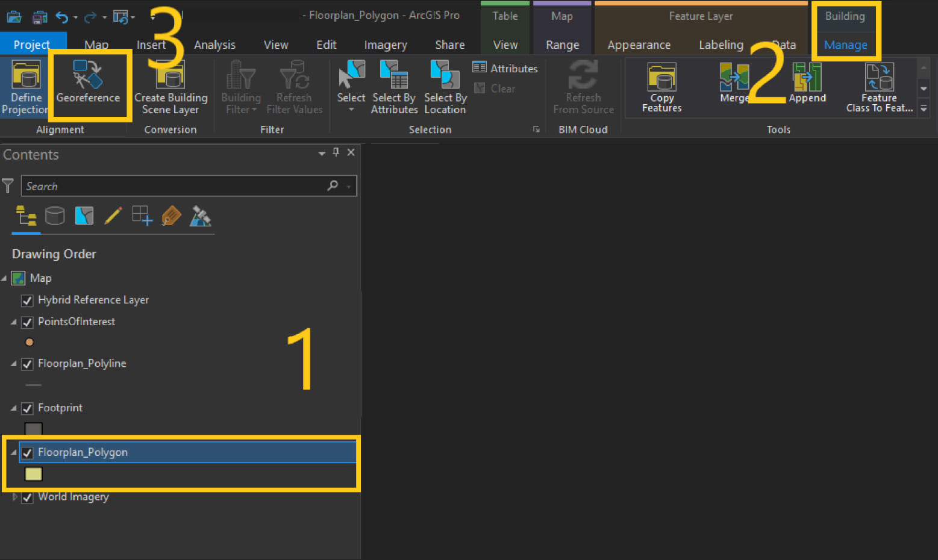The image size is (938, 560).
Task: Switch to the Share ribbon tab
Action: pyautogui.click(x=450, y=45)
